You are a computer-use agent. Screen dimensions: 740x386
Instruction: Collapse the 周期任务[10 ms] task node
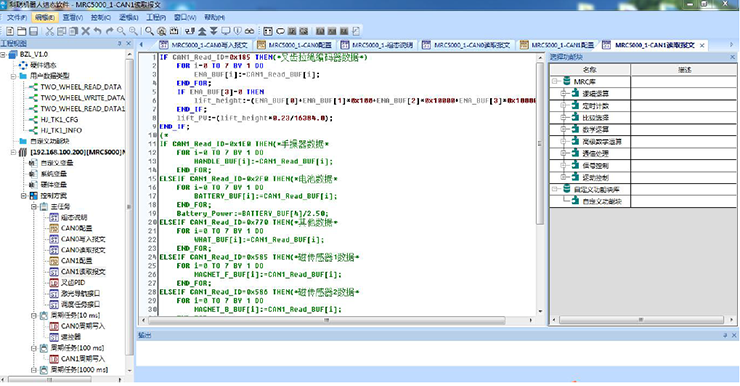34,315
